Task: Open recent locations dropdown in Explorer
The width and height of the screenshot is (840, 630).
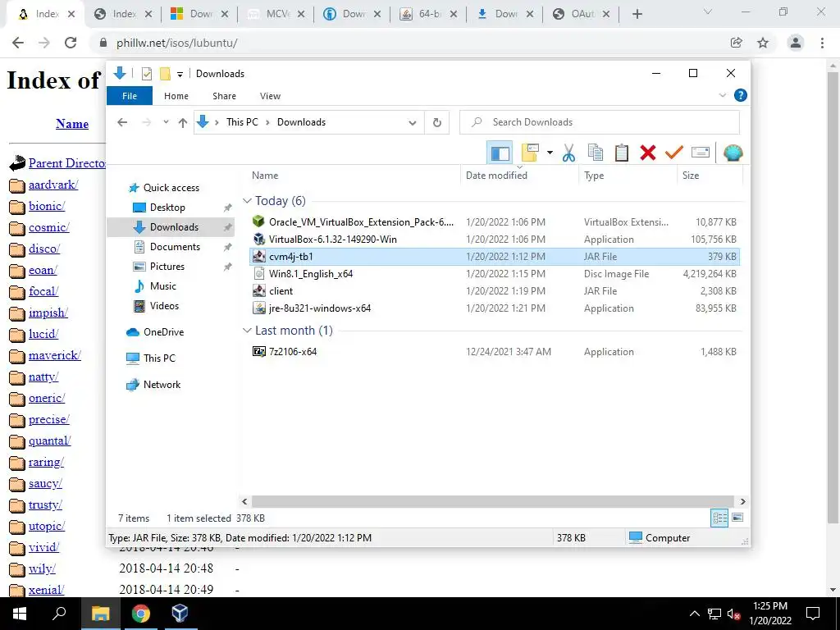Action: pos(166,122)
